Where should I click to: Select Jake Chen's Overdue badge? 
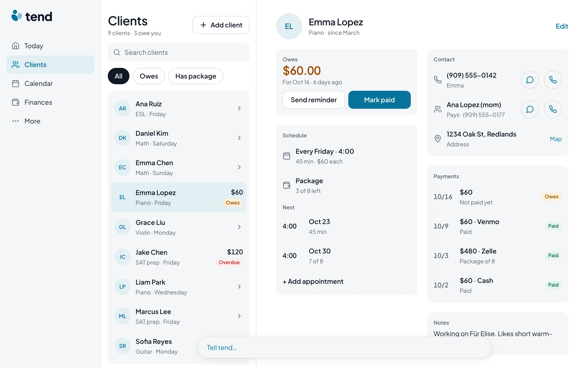point(229,262)
